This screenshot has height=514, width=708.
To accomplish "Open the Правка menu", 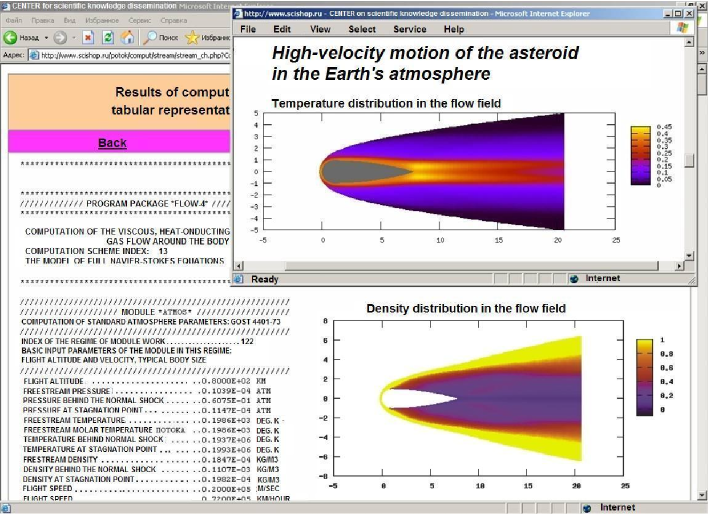I will [x=43, y=20].
